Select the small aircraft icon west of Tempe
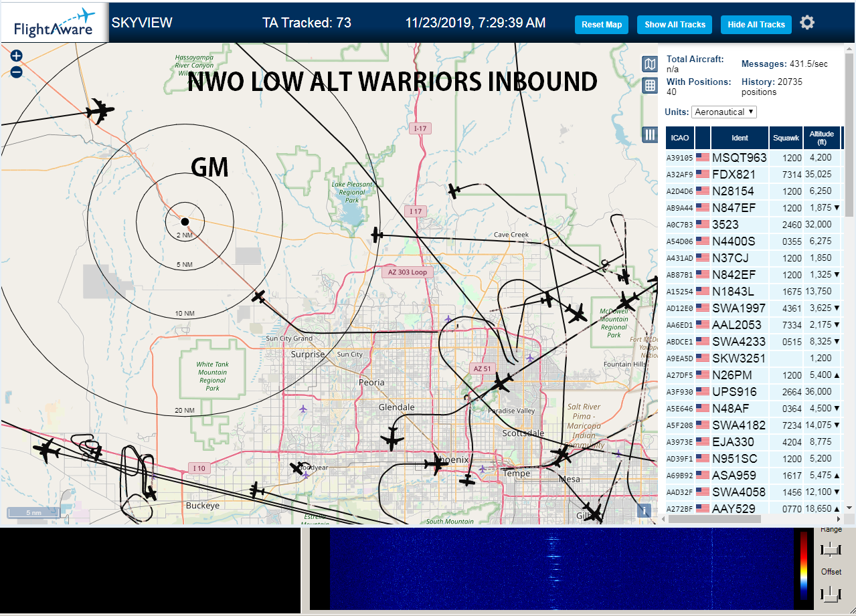This screenshot has height=616, width=856. [467, 480]
